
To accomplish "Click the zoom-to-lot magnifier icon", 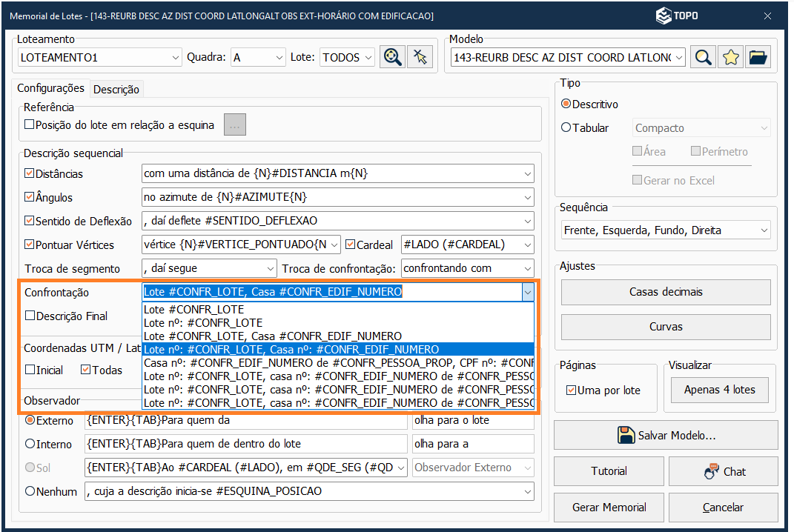I will coord(393,57).
